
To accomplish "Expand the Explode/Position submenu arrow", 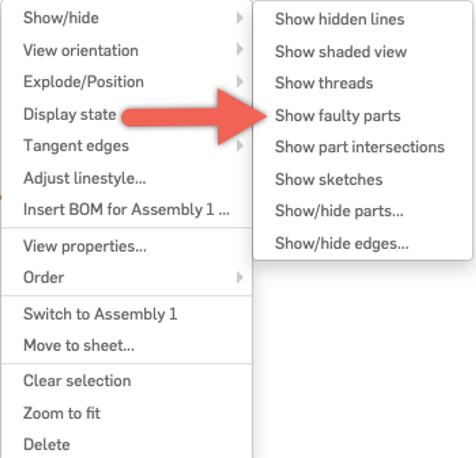I will coord(239,82).
